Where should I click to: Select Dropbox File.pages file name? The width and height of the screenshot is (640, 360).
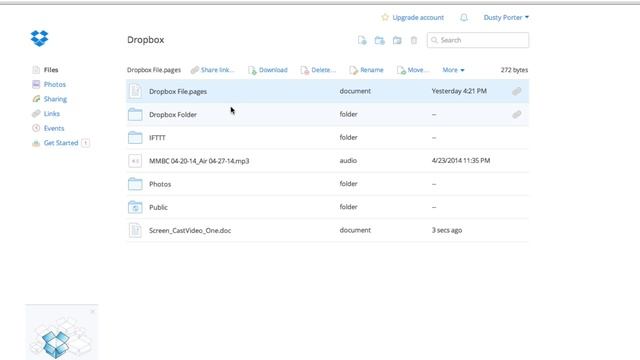[178, 91]
